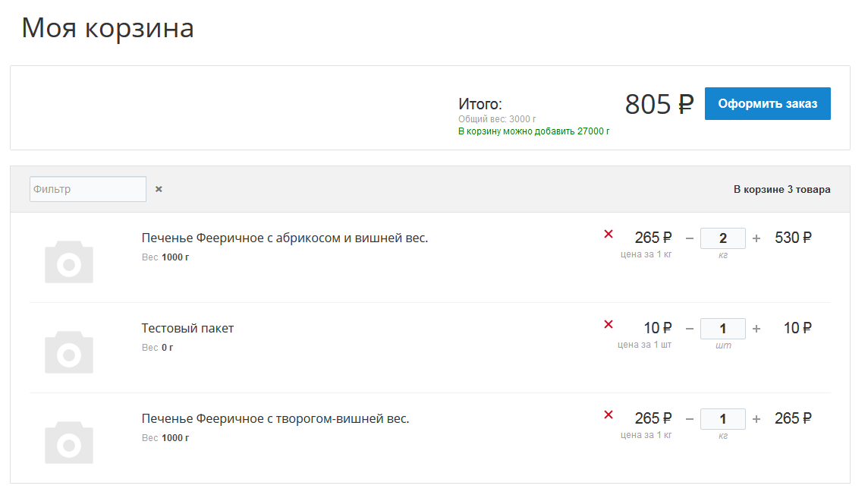Remove apricot and cherry cookies from cart
Viewport: 868px width, 495px height.
(x=609, y=234)
